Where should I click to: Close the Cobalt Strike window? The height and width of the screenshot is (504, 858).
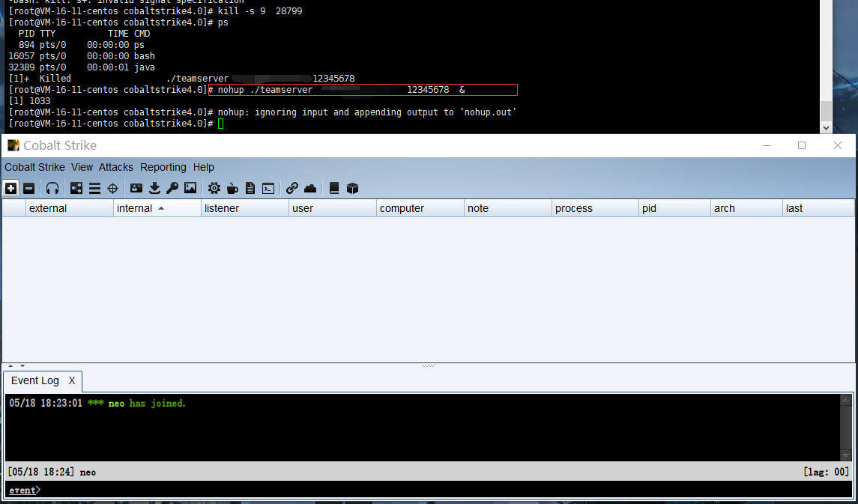click(x=837, y=145)
